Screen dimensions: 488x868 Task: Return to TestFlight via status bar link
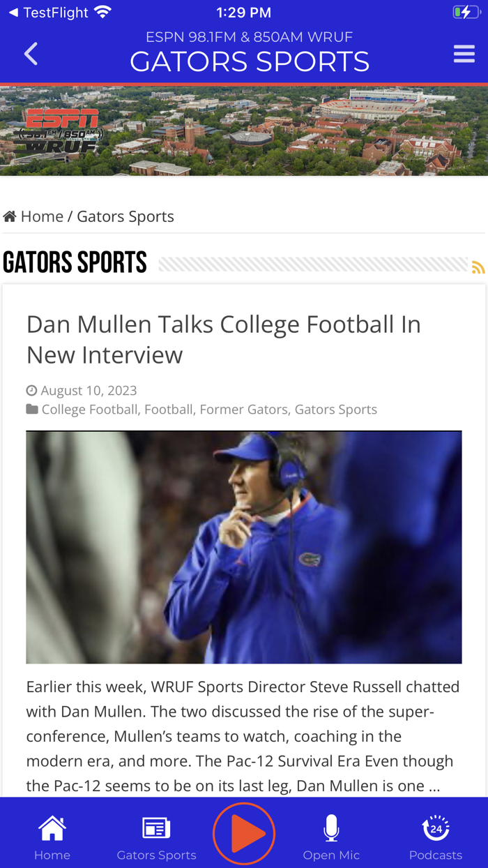point(49,11)
